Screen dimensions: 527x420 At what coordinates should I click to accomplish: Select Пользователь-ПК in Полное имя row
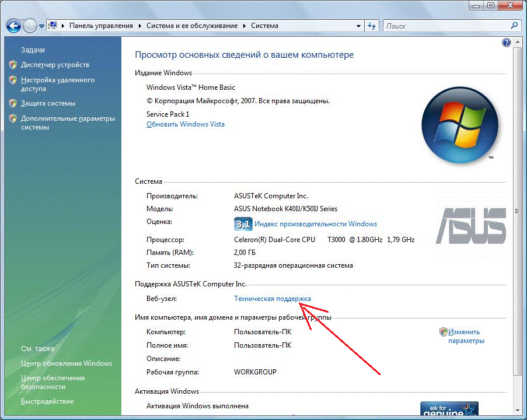(x=263, y=345)
